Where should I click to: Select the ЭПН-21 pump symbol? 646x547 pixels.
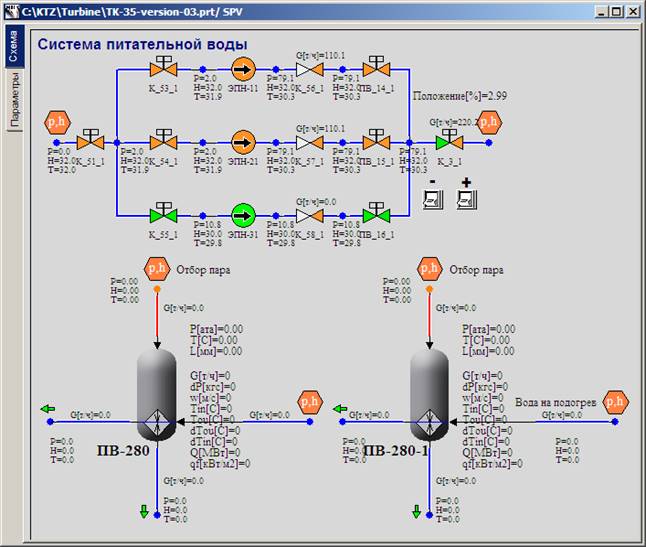tap(243, 141)
